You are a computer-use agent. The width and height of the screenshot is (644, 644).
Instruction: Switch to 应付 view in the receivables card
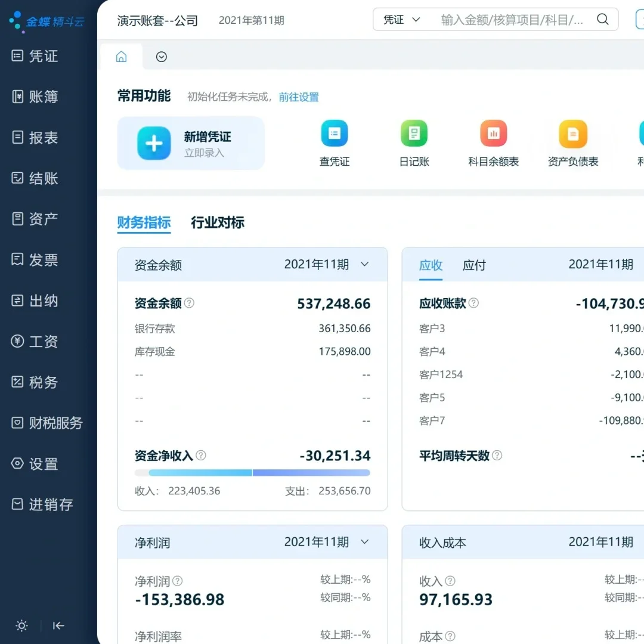coord(474,265)
